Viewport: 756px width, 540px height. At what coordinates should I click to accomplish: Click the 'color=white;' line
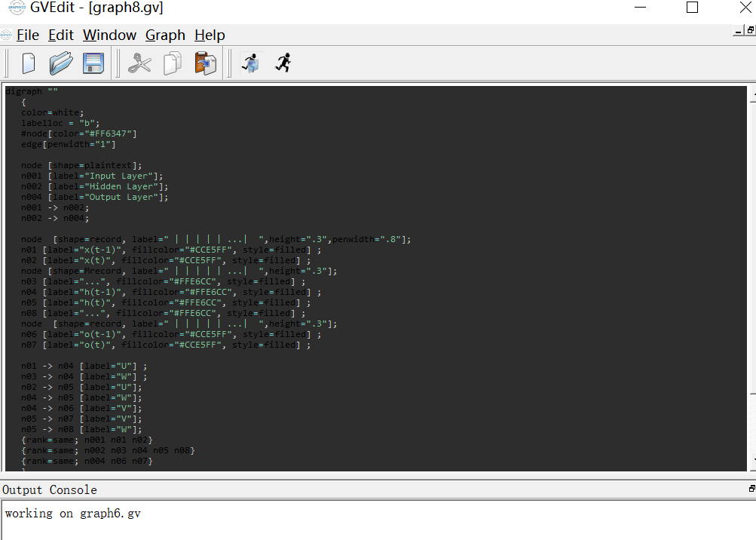(52, 112)
